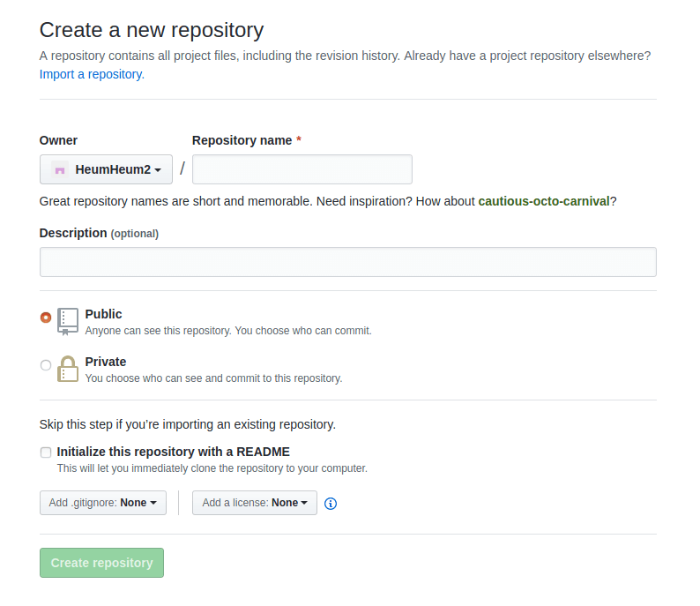
Task: Follow the Import a repository link
Action: [92, 74]
